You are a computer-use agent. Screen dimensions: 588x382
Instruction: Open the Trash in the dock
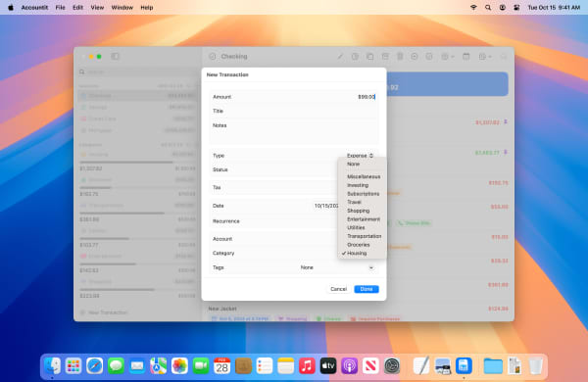[535, 366]
